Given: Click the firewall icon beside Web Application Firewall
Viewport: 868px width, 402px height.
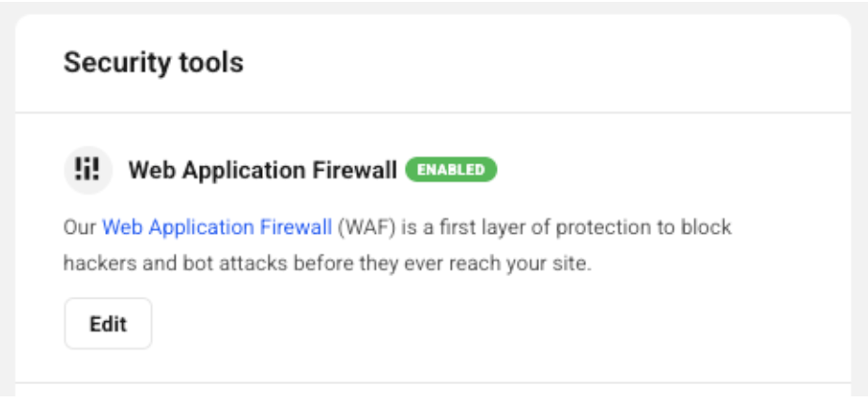Looking at the screenshot, I should click(87, 170).
